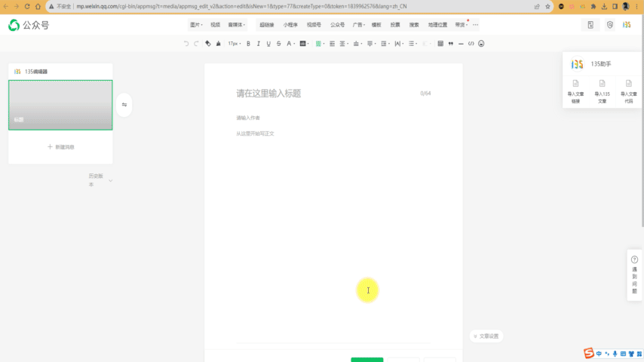Select the format painter brush icon
Image resolution: width=644 pixels, height=362 pixels.
(219, 44)
